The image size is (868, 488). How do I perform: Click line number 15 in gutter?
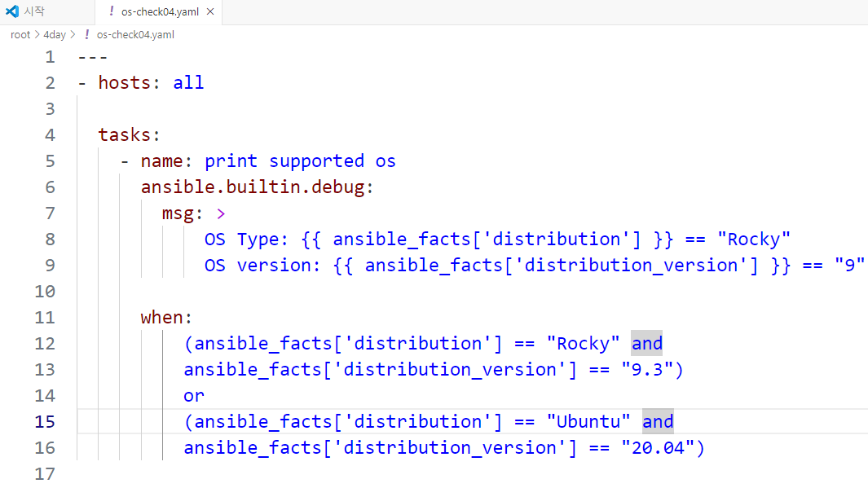point(45,422)
